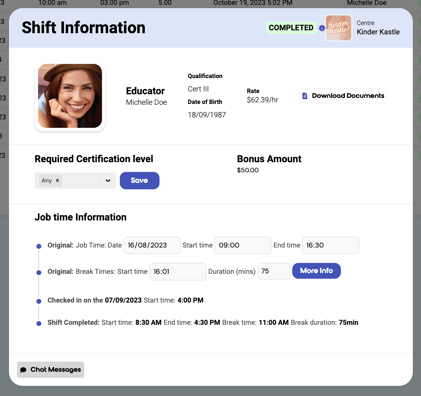Click the Bonus Amount value $50.00
Viewport: 421px width, 396px height.
248,170
